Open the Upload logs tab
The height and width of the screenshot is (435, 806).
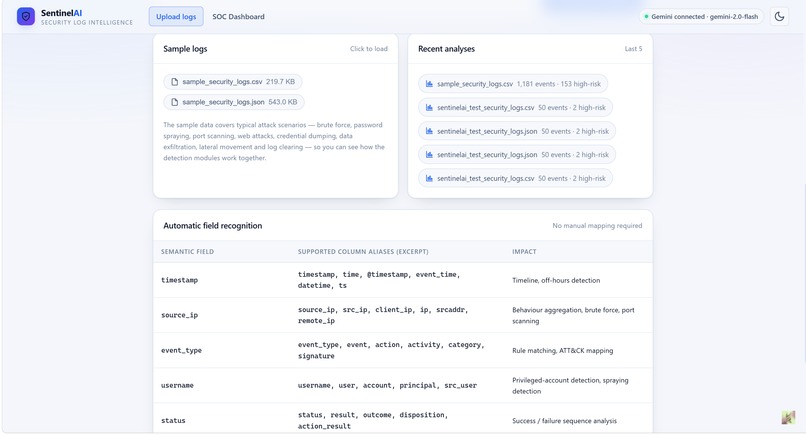pos(176,16)
